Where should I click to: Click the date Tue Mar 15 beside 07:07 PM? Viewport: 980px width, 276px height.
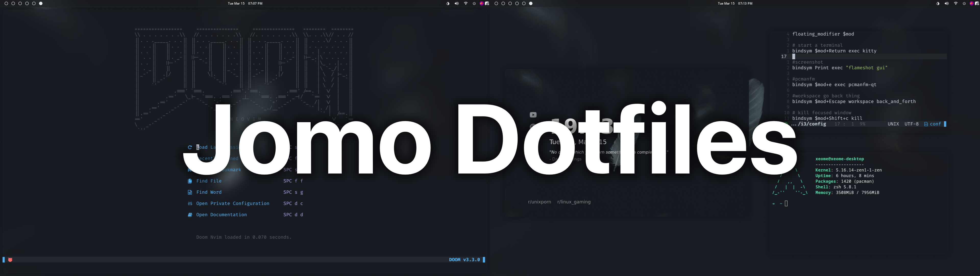[x=236, y=3]
